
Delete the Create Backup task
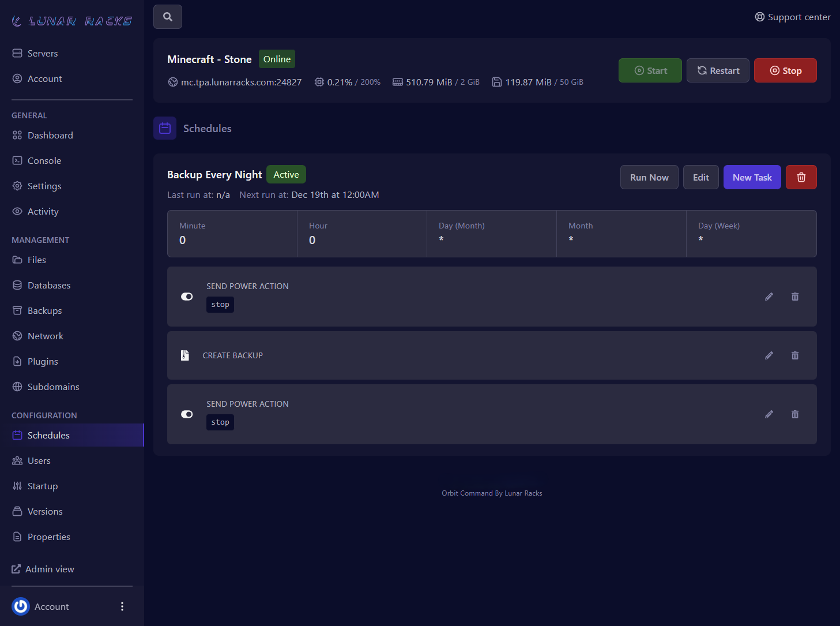point(794,355)
